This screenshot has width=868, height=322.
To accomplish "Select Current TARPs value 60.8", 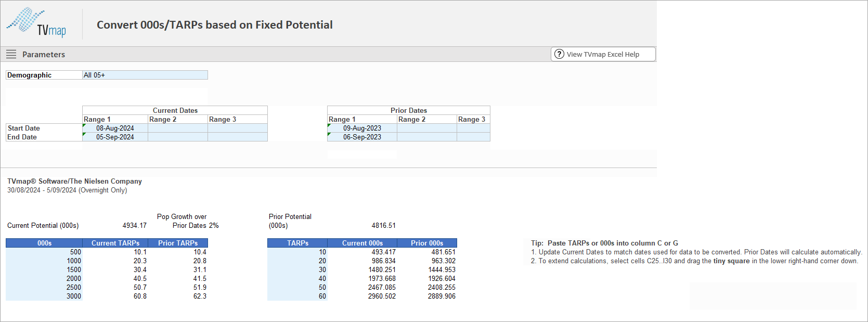I will click(115, 296).
